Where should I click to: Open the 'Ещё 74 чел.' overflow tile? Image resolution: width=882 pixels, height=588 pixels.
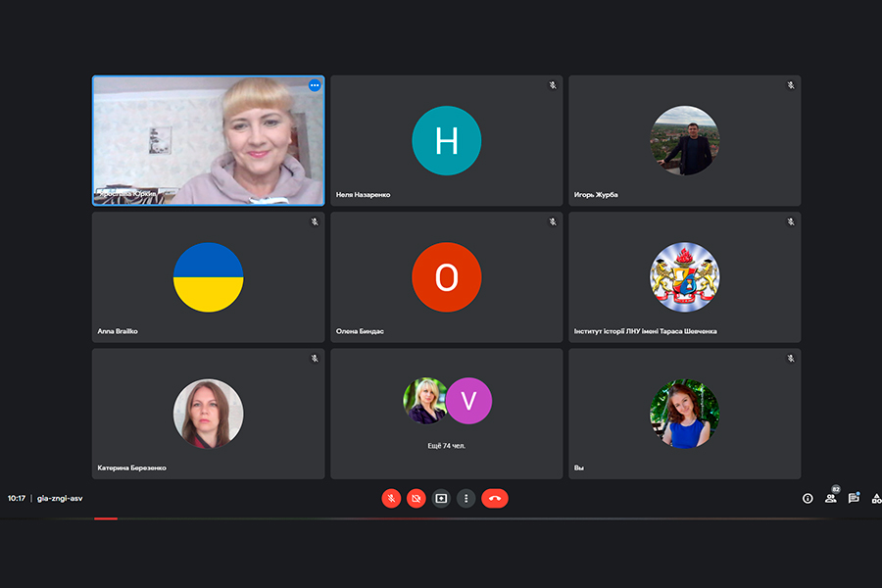(x=447, y=414)
